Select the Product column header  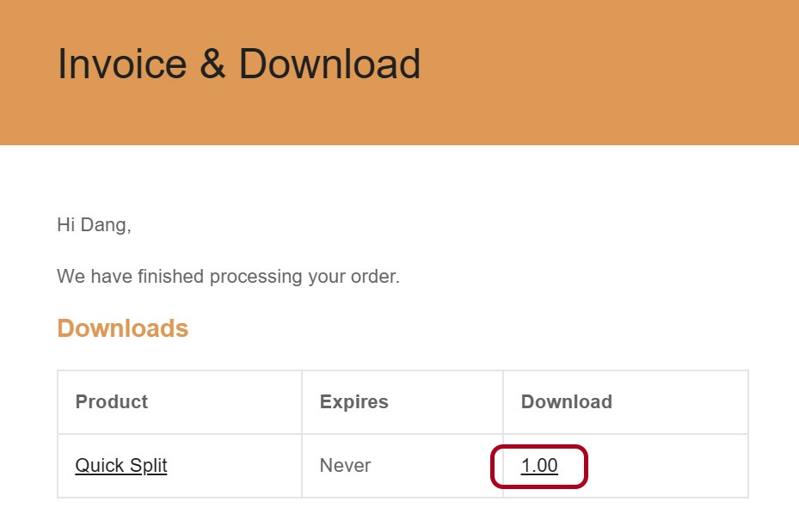click(112, 402)
